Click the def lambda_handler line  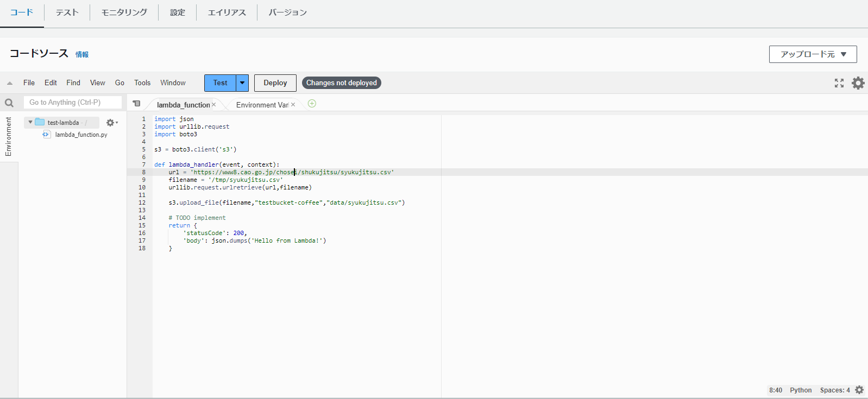pyautogui.click(x=217, y=164)
